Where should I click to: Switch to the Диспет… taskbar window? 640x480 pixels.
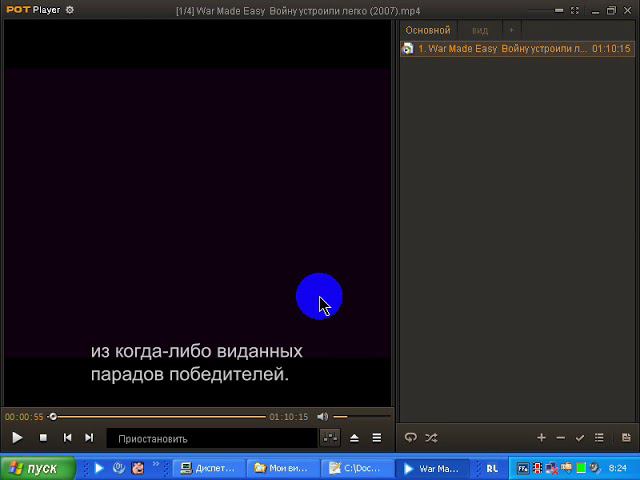pos(209,468)
